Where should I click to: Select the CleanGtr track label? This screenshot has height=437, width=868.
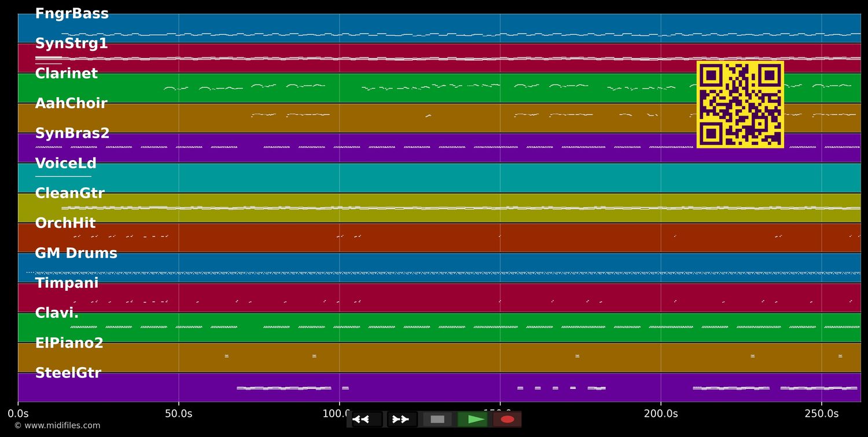(70, 194)
